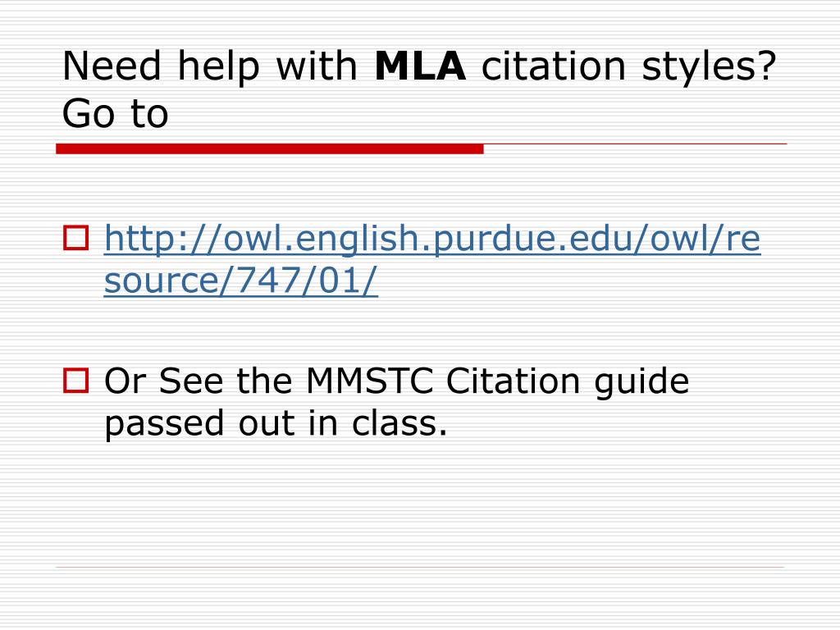The width and height of the screenshot is (840, 630).
Task: Click the 'Or See the' text
Action: [x=199, y=381]
